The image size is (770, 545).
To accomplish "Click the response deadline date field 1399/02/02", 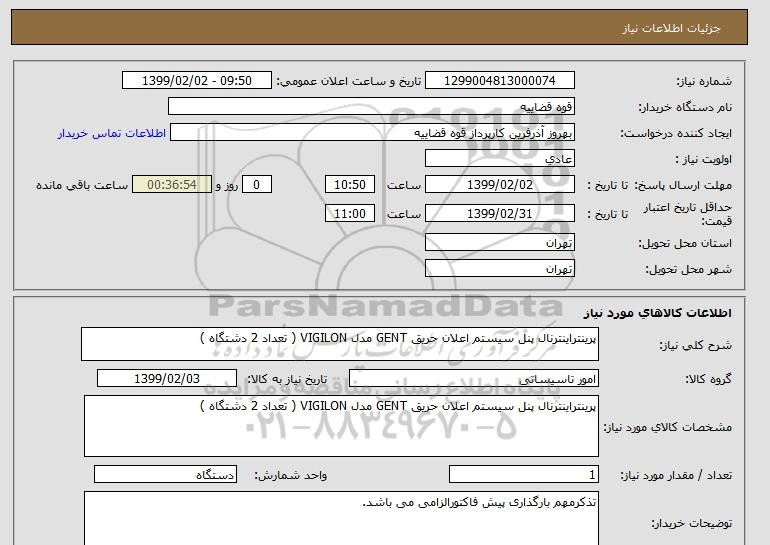I will point(499,185).
